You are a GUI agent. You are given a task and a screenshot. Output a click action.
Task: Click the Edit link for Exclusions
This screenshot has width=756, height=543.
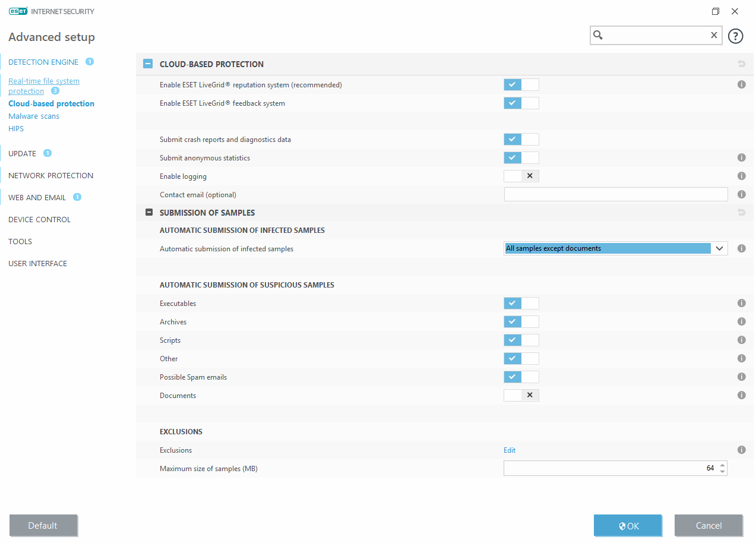pyautogui.click(x=510, y=450)
